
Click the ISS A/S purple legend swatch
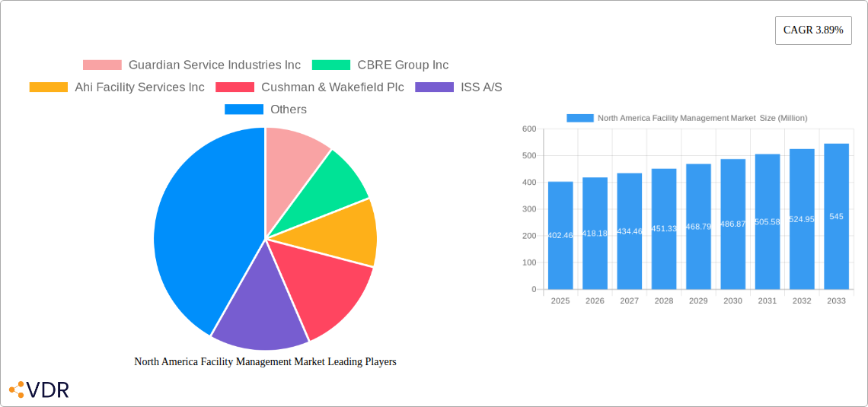pyautogui.click(x=435, y=87)
